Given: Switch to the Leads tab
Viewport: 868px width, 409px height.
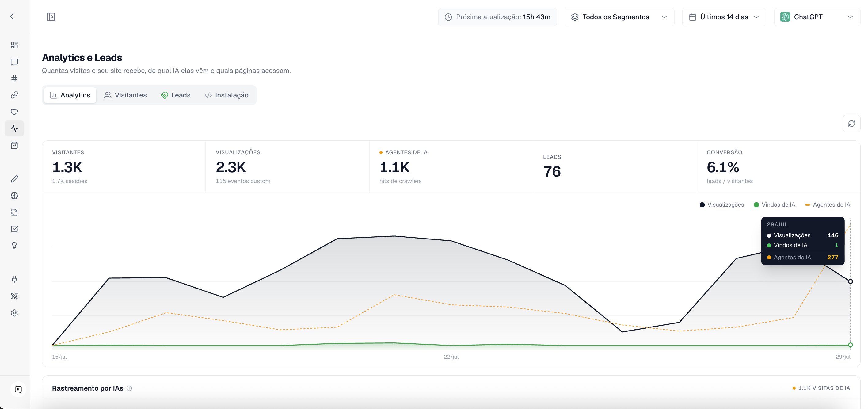Looking at the screenshot, I should coord(176,95).
